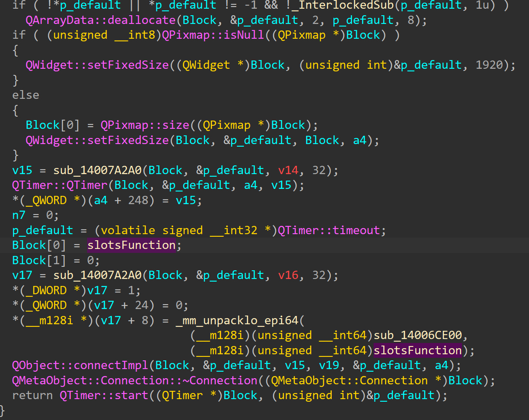Select the return keyword
Viewport: 529px width, 420px height.
[x=32, y=395]
